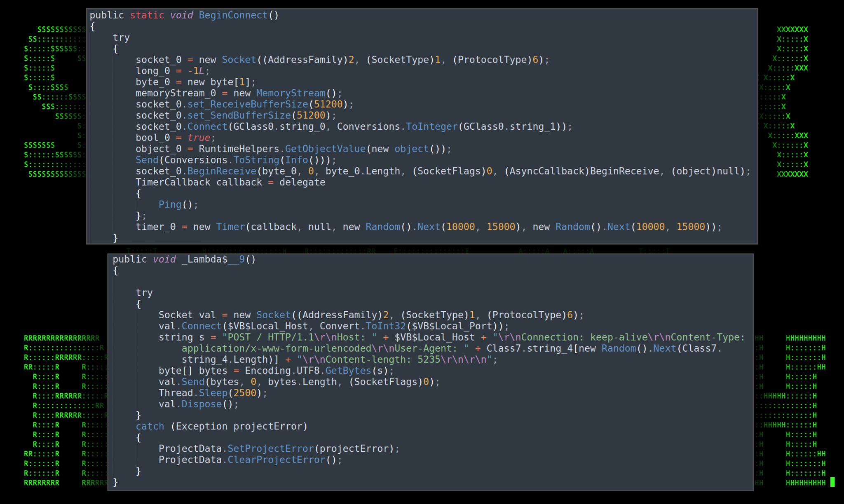844x504 pixels.
Task: Click the GetObjectValue method call
Action: 325,149
